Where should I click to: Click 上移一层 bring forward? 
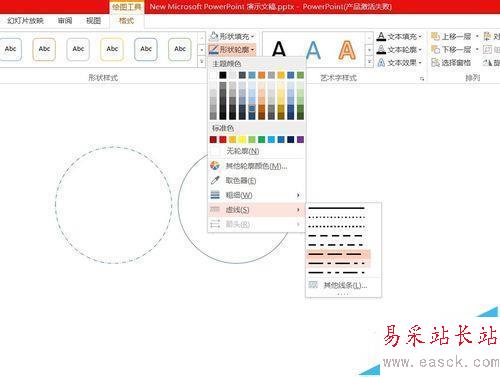(451, 36)
